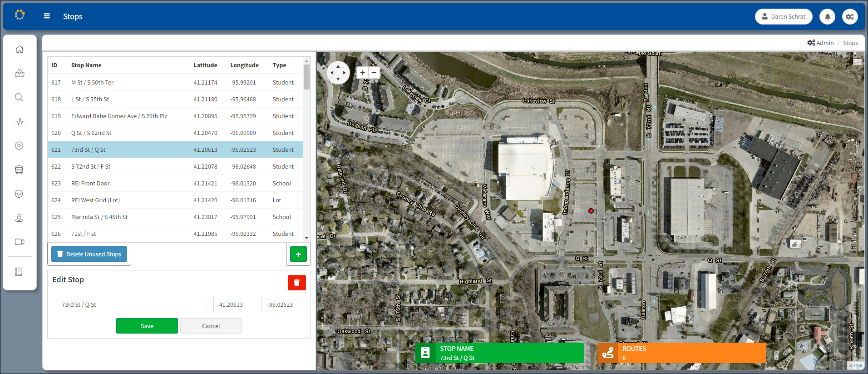Image resolution: width=868 pixels, height=374 pixels.
Task: Click the orange ROUTES card
Action: point(681,353)
